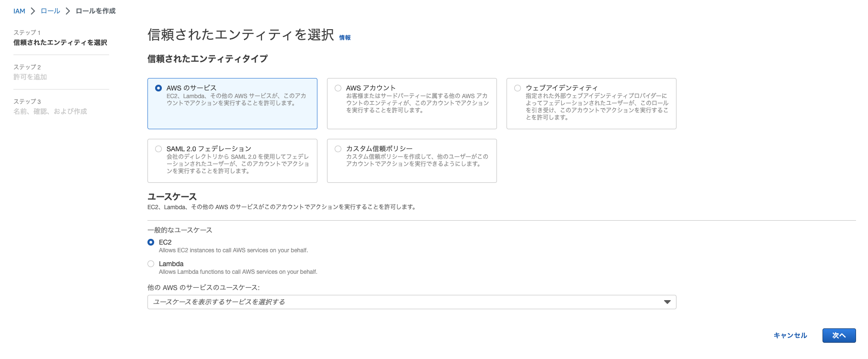Viewport: 868px width, 359px height.
Task: Choose the Lambda use case radio button
Action: click(x=151, y=264)
